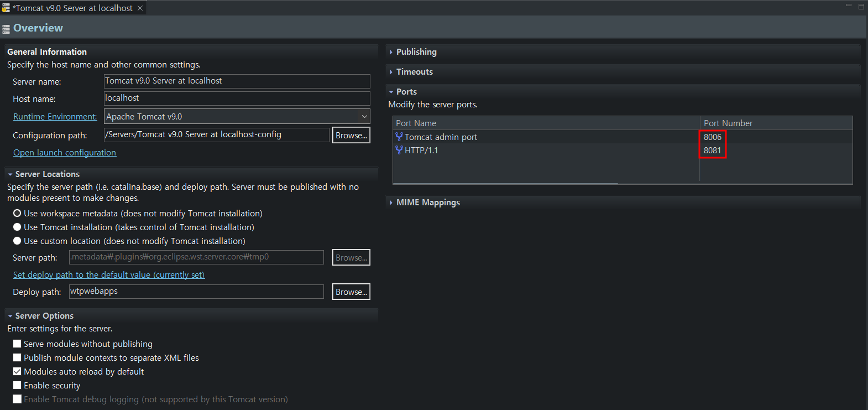
Task: Close the Tomcat v9.0 Server editor tab
Action: coord(140,8)
